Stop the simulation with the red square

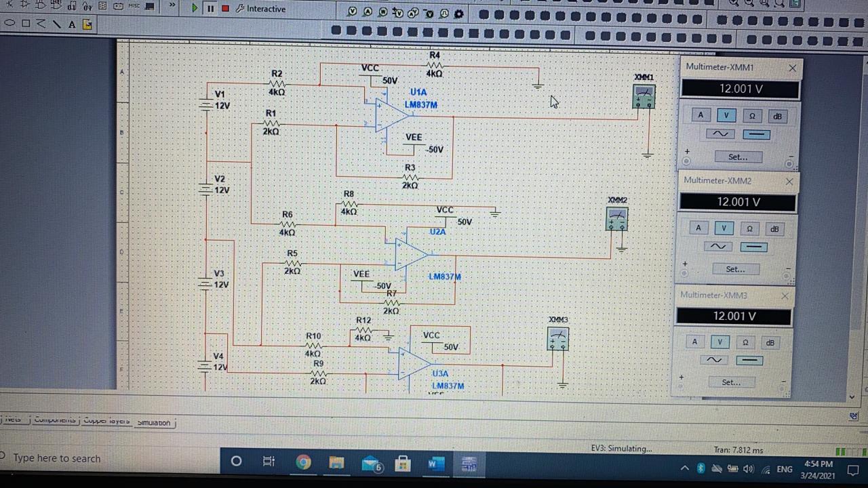pos(225,8)
